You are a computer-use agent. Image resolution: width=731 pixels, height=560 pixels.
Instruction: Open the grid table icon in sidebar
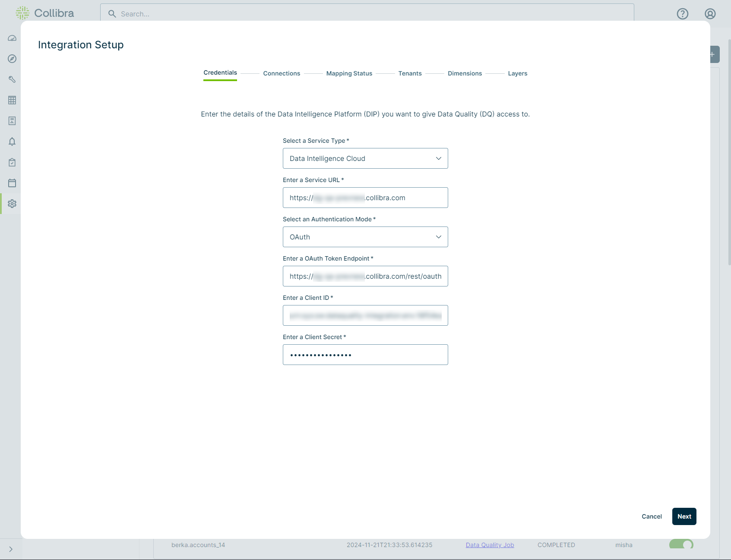pos(12,100)
